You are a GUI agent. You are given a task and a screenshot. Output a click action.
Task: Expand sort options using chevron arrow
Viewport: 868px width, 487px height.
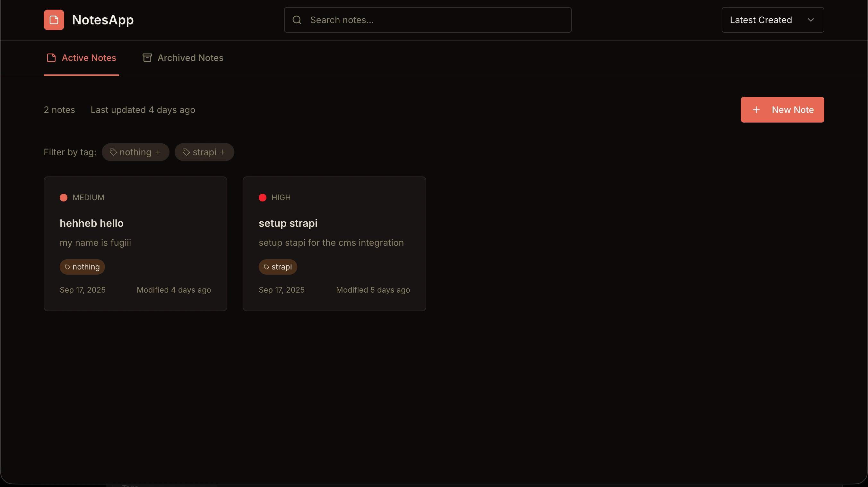[811, 20]
